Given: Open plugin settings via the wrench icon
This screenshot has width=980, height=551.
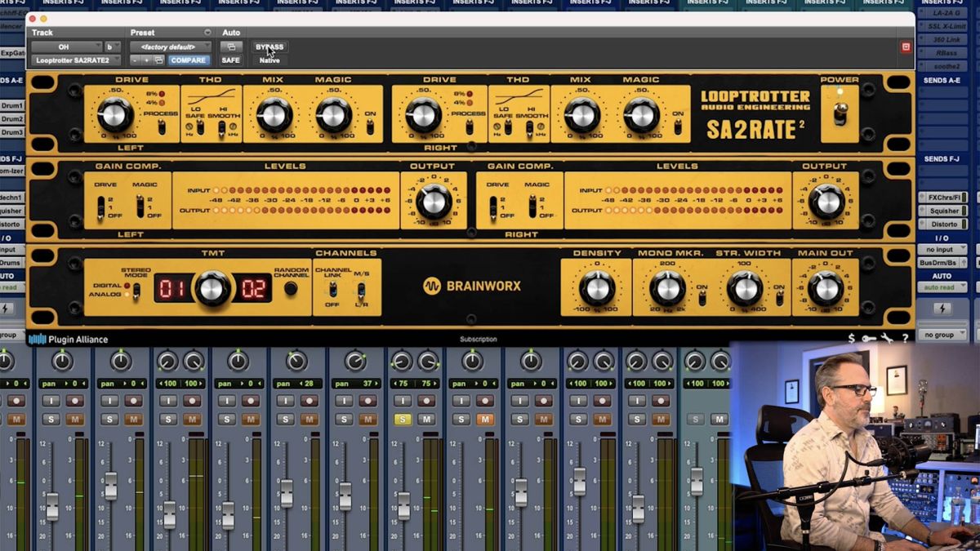Looking at the screenshot, I should point(887,336).
